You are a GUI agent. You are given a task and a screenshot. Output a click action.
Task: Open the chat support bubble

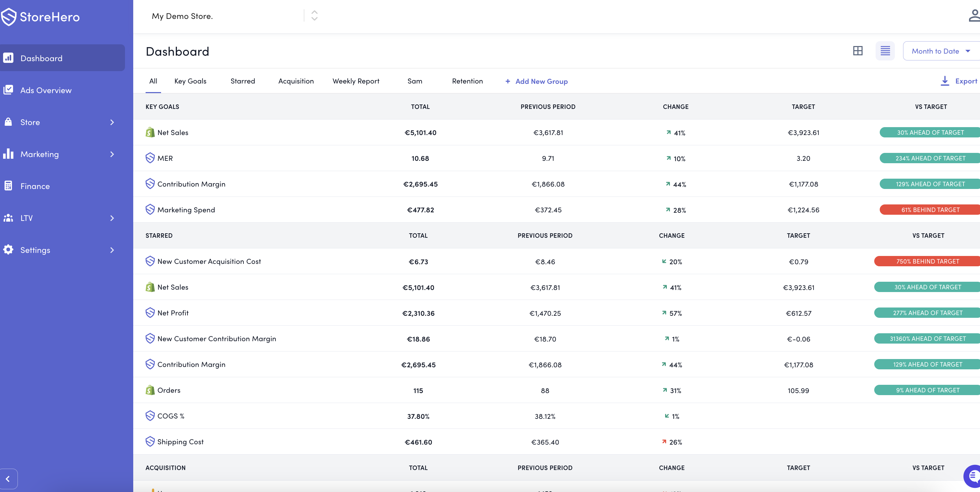[972, 477]
